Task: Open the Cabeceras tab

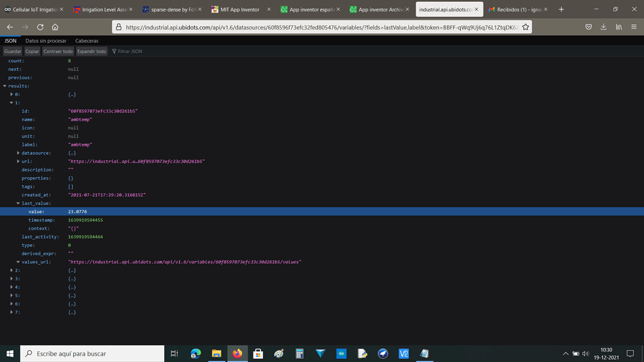Action: tap(87, 41)
